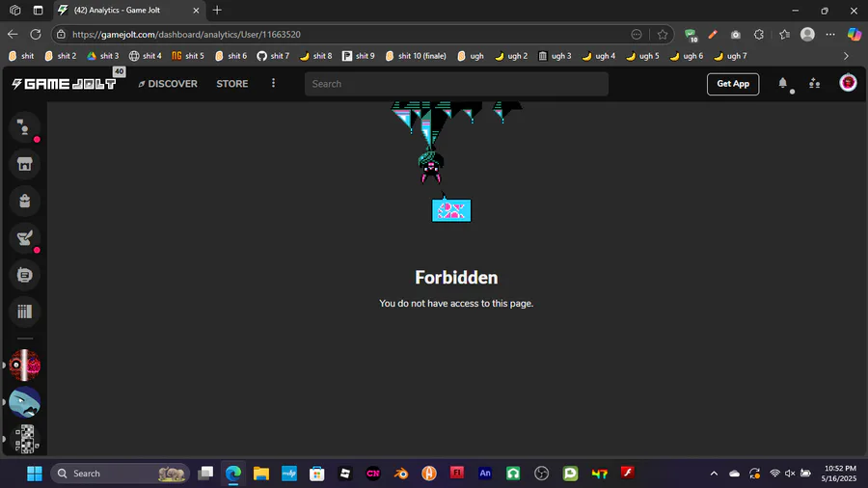
Task: Open the browser screenshot camera icon
Action: pyautogui.click(x=735, y=35)
